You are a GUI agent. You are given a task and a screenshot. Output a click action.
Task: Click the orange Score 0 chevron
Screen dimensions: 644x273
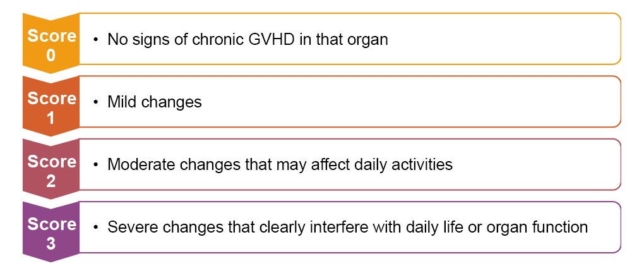click(x=51, y=44)
